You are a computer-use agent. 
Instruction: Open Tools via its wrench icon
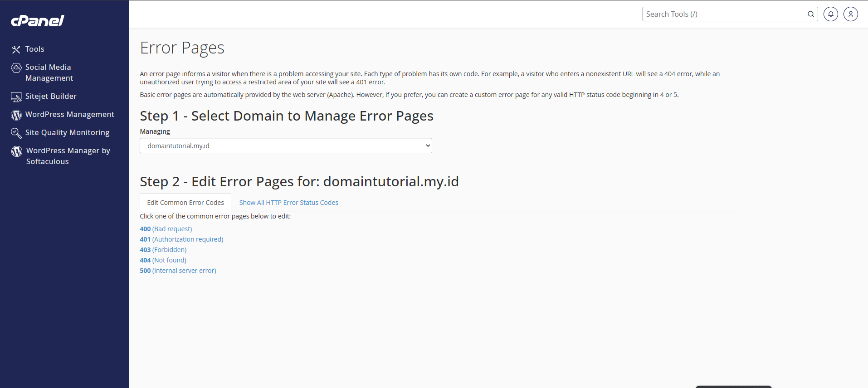coord(16,49)
